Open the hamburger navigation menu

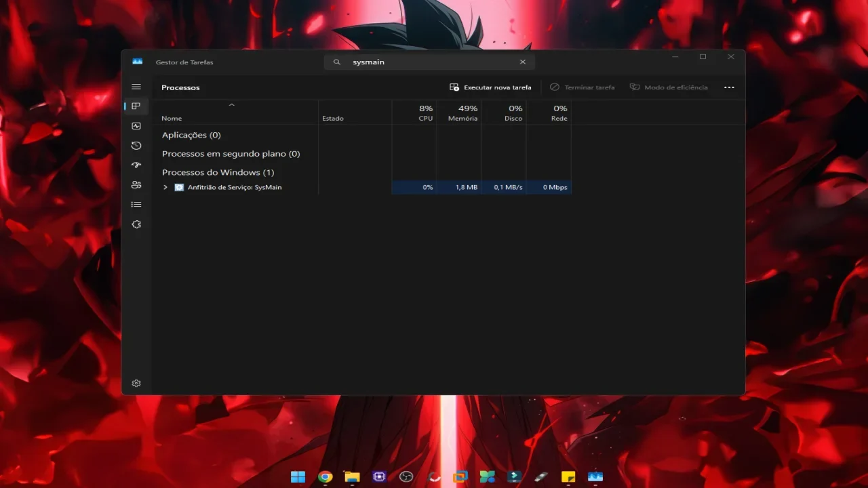(x=136, y=87)
